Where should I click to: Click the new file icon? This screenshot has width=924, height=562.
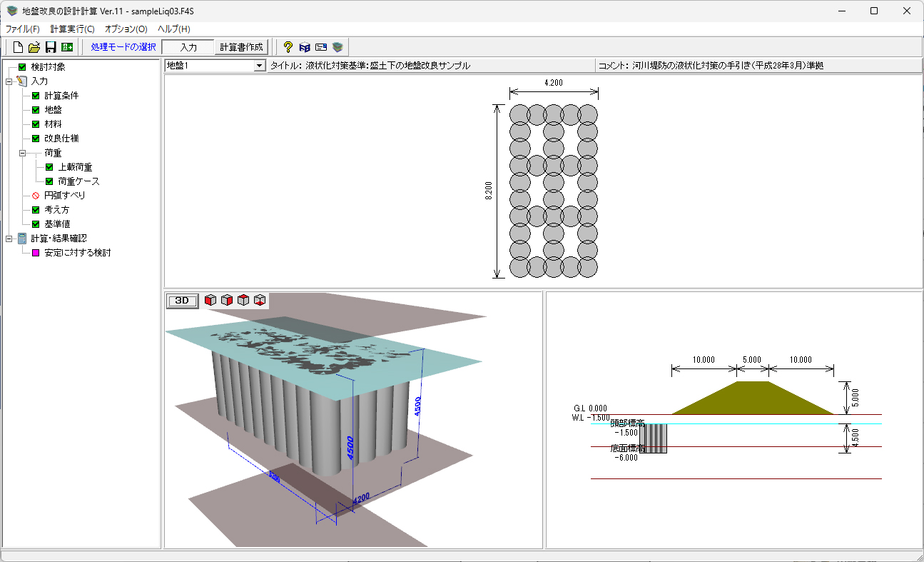[x=19, y=47]
